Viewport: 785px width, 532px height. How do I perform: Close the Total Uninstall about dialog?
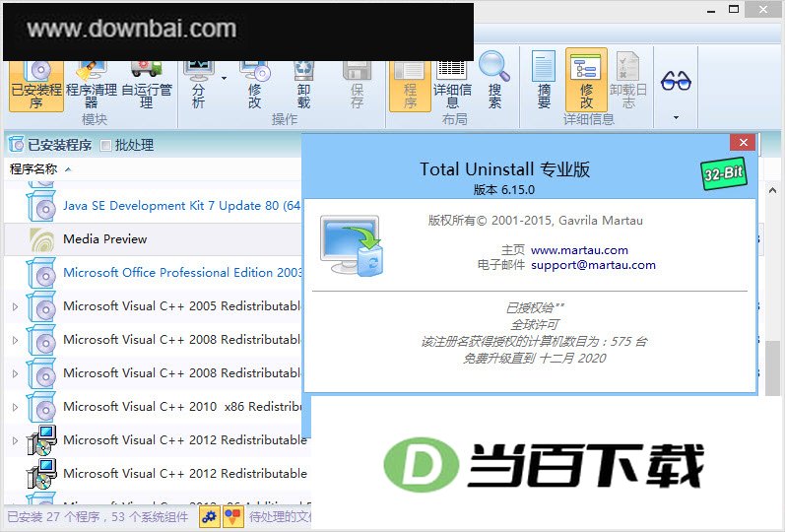click(x=743, y=143)
